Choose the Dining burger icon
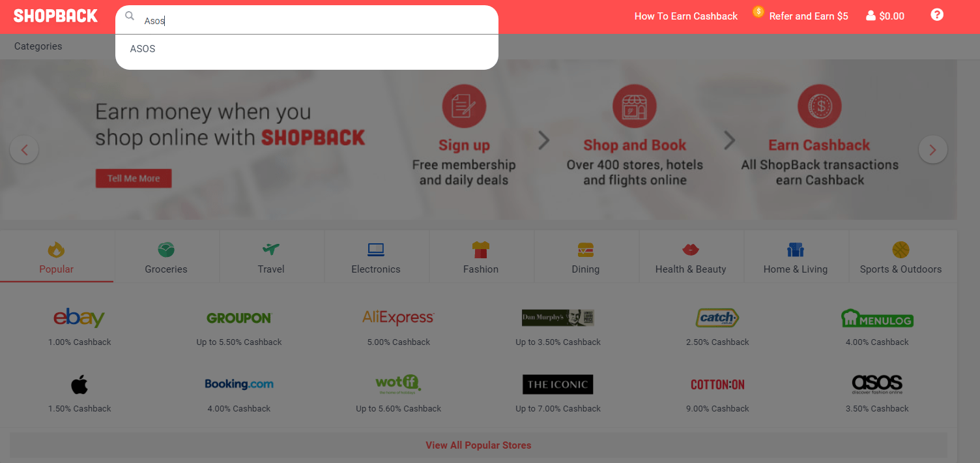The image size is (980, 463). pos(586,249)
